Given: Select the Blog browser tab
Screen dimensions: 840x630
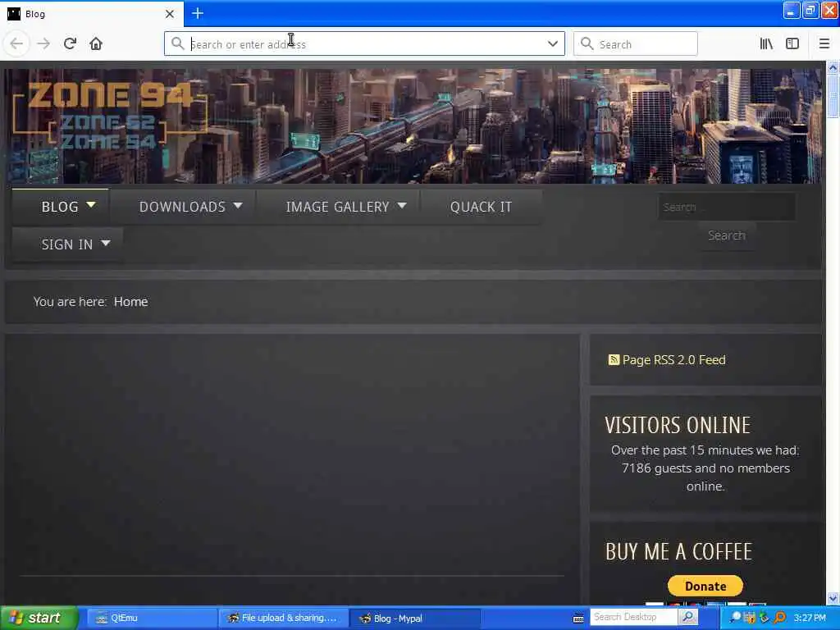Looking at the screenshot, I should (x=92, y=14).
